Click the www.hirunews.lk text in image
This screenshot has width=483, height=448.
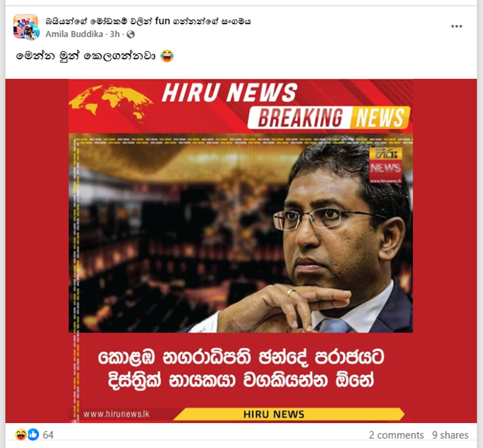[116, 414]
